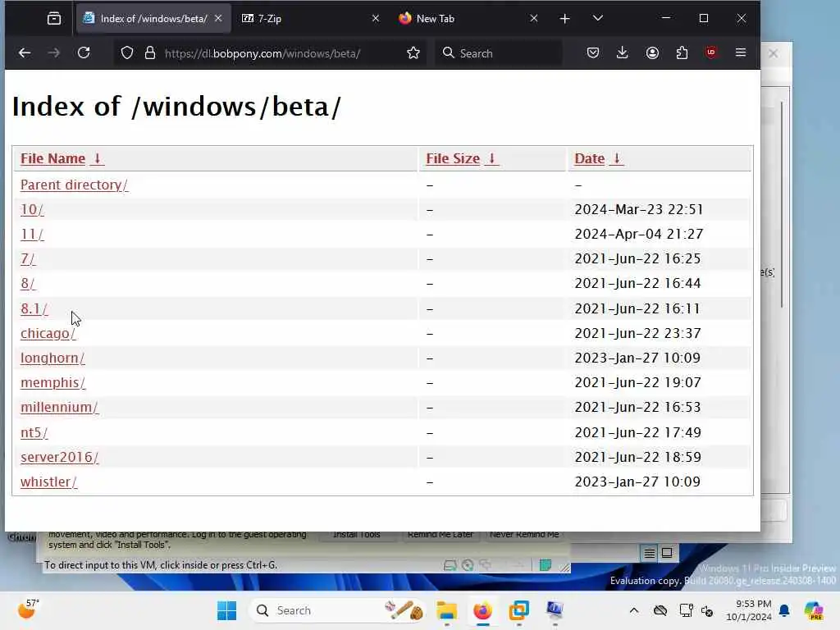Open the Firefox account menu
This screenshot has width=840, height=630.
click(x=652, y=53)
